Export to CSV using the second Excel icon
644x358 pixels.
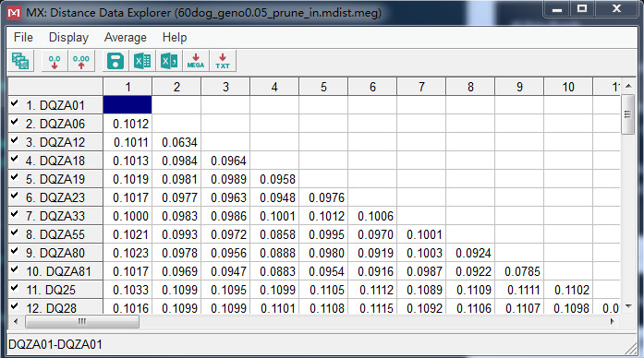[x=169, y=61]
